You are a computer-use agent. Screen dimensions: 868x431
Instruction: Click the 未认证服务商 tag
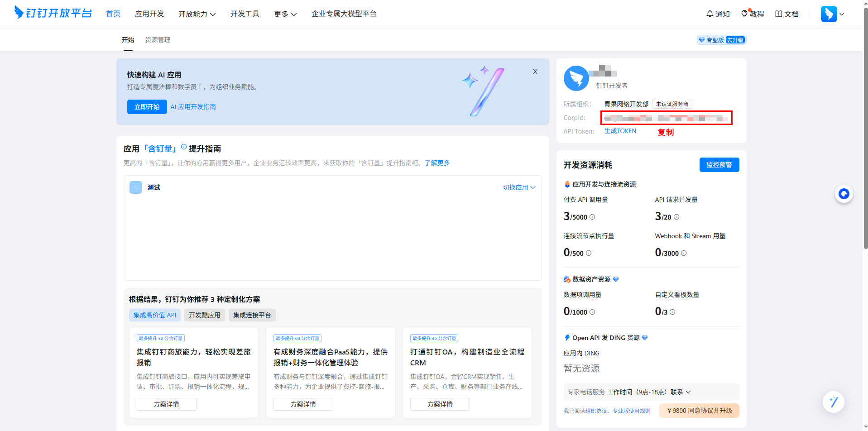[672, 104]
